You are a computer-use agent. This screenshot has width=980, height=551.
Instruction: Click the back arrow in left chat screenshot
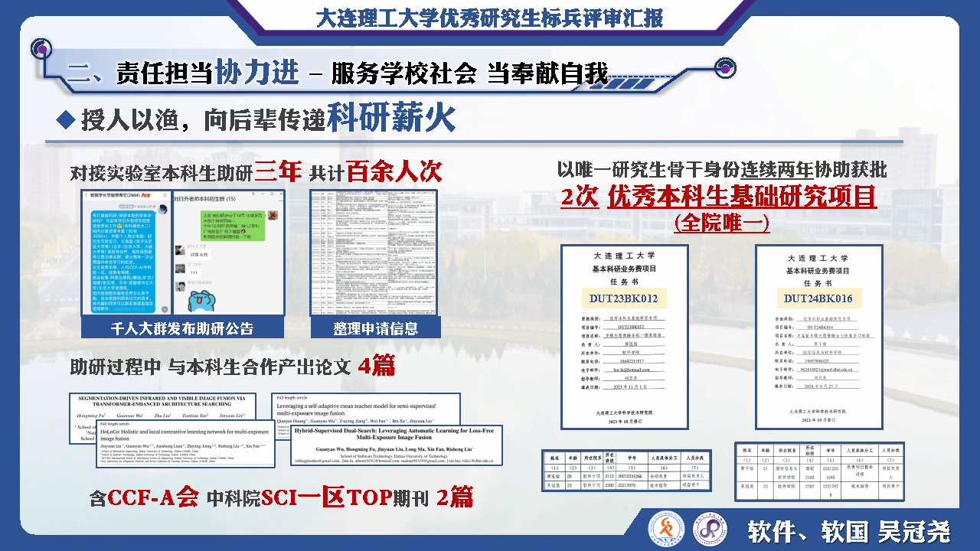click(x=85, y=197)
